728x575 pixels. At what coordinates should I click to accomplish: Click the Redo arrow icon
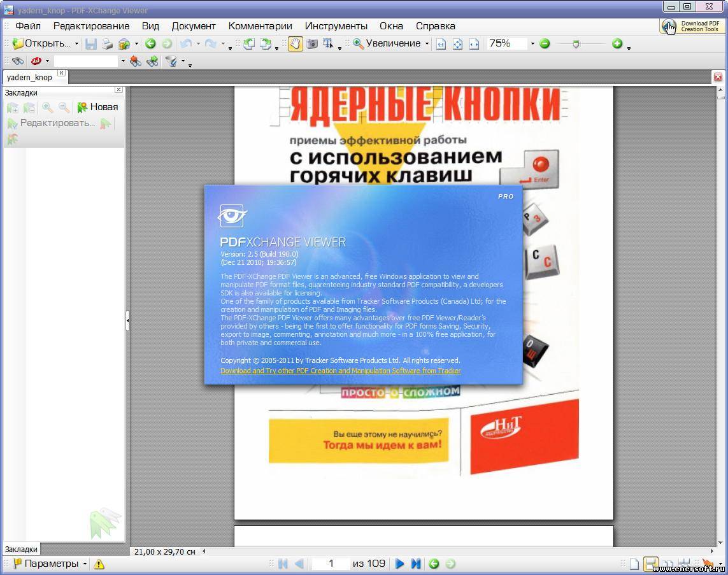(211, 44)
